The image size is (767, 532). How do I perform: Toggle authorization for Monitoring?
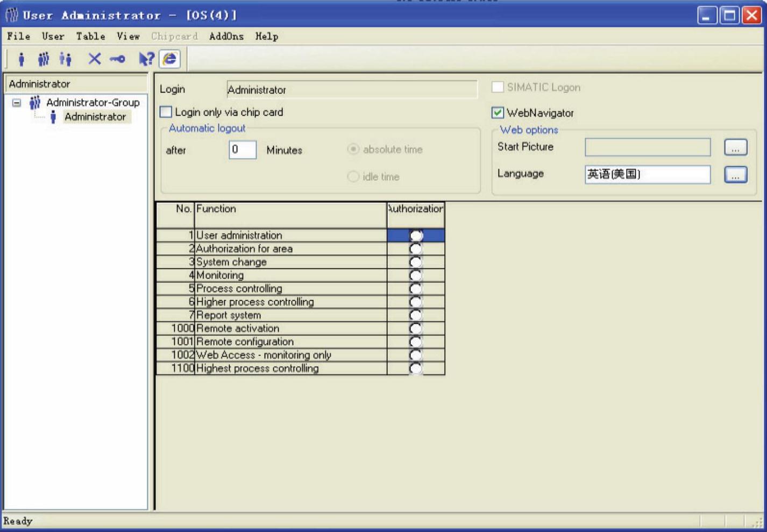(416, 275)
